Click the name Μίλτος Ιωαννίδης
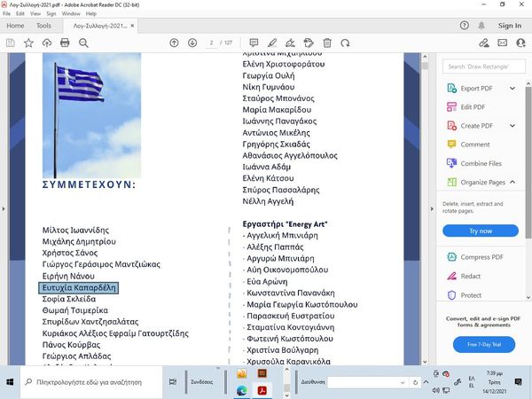The image size is (532, 399). click(x=75, y=230)
